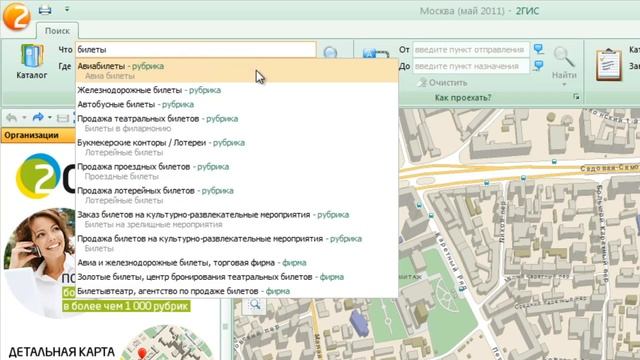This screenshot has height=360, width=640.
Task: Choose Авиабилеты рубрика suggestion
Action: click(x=237, y=71)
